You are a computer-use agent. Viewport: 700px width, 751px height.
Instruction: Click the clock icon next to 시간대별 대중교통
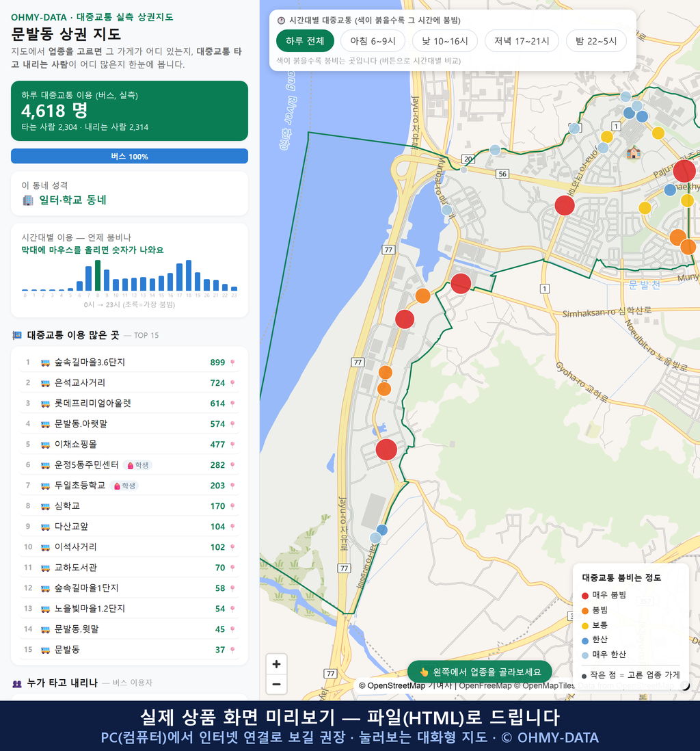pyautogui.click(x=282, y=21)
